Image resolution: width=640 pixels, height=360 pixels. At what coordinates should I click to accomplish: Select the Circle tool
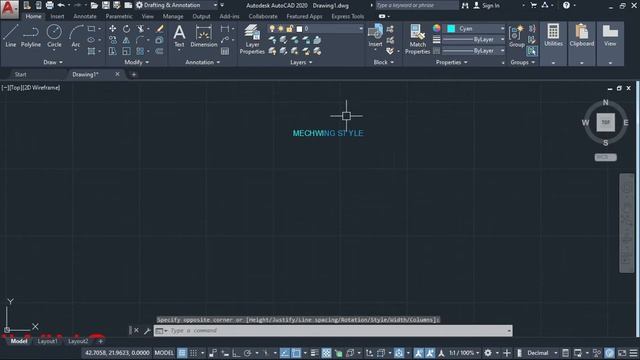(54, 36)
